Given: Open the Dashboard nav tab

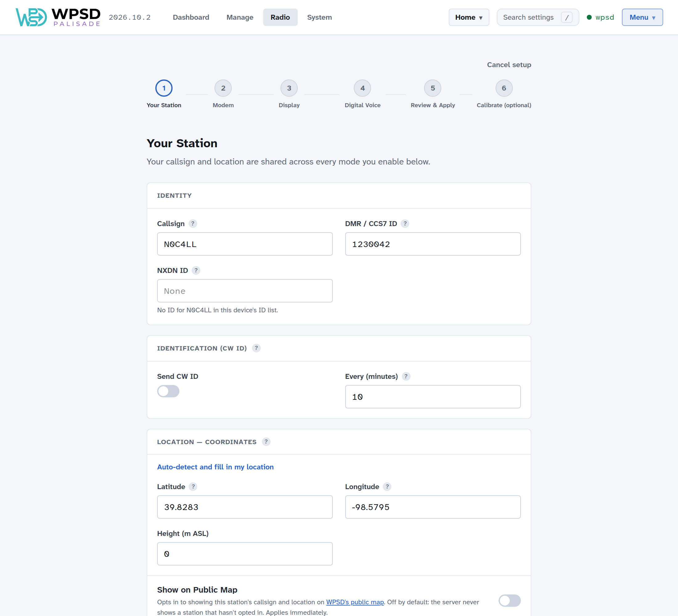Looking at the screenshot, I should (191, 17).
